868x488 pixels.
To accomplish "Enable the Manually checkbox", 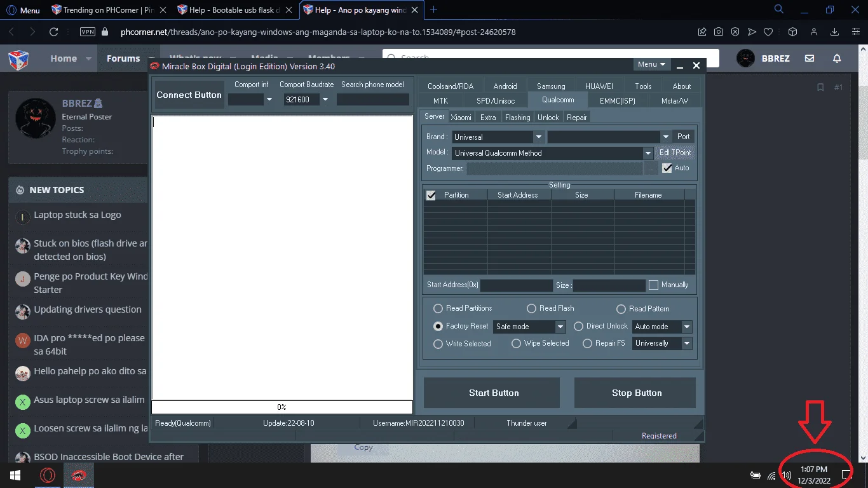I will tap(653, 285).
